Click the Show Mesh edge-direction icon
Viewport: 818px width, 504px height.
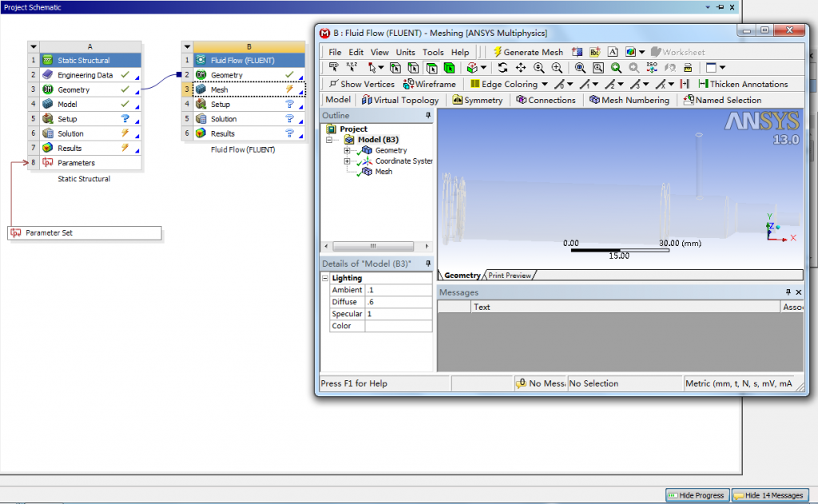[x=685, y=84]
